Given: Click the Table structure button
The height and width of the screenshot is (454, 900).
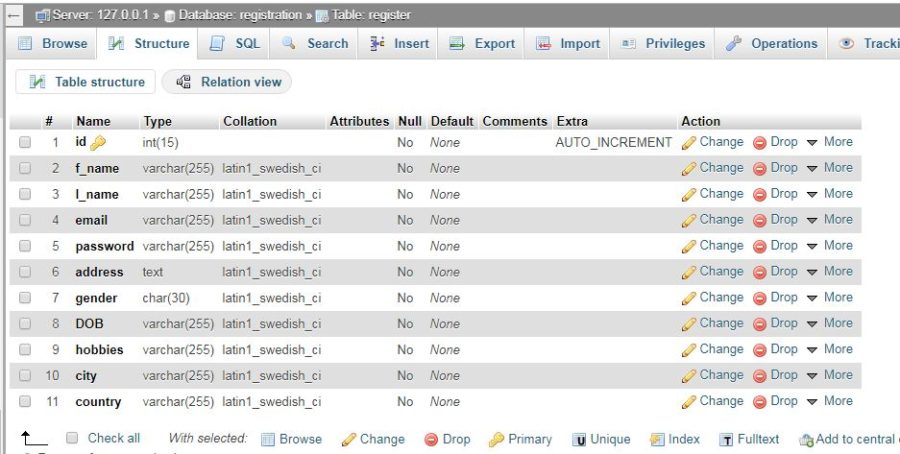Looking at the screenshot, I should click(x=86, y=82).
